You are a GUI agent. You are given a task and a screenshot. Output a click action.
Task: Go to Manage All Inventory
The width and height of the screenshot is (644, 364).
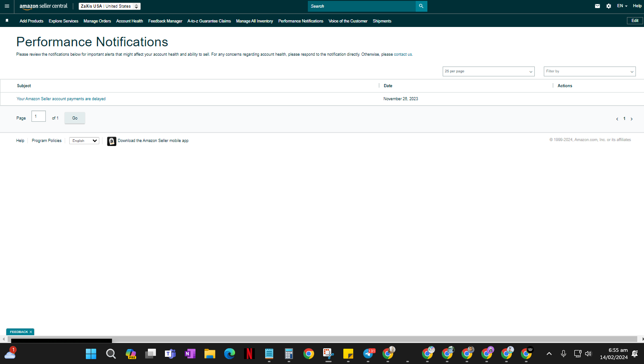[254, 21]
